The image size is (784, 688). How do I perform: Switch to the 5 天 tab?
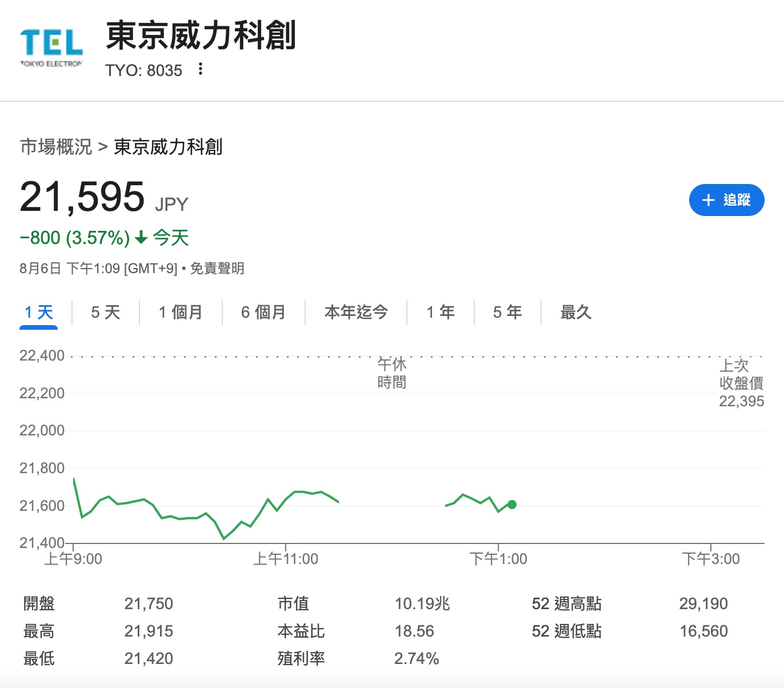(106, 313)
